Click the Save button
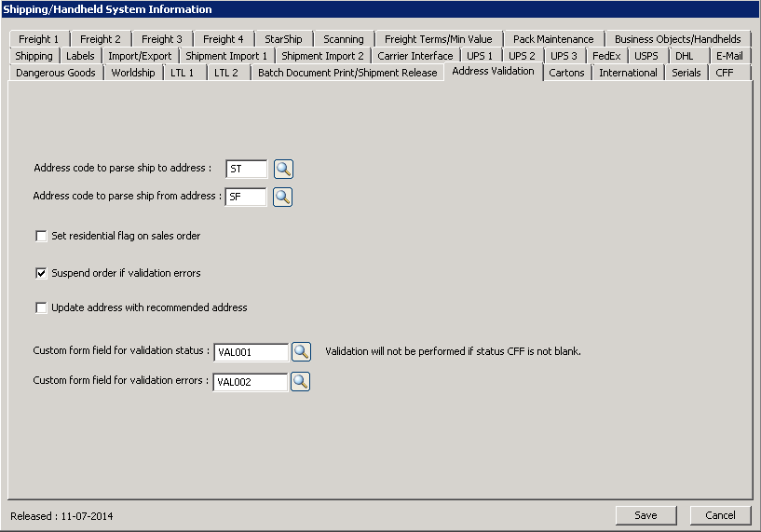The width and height of the screenshot is (761, 532). click(645, 515)
